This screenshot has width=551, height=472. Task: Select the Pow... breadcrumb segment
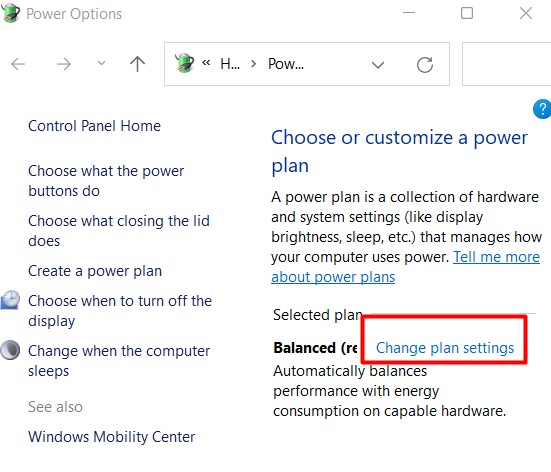point(286,64)
